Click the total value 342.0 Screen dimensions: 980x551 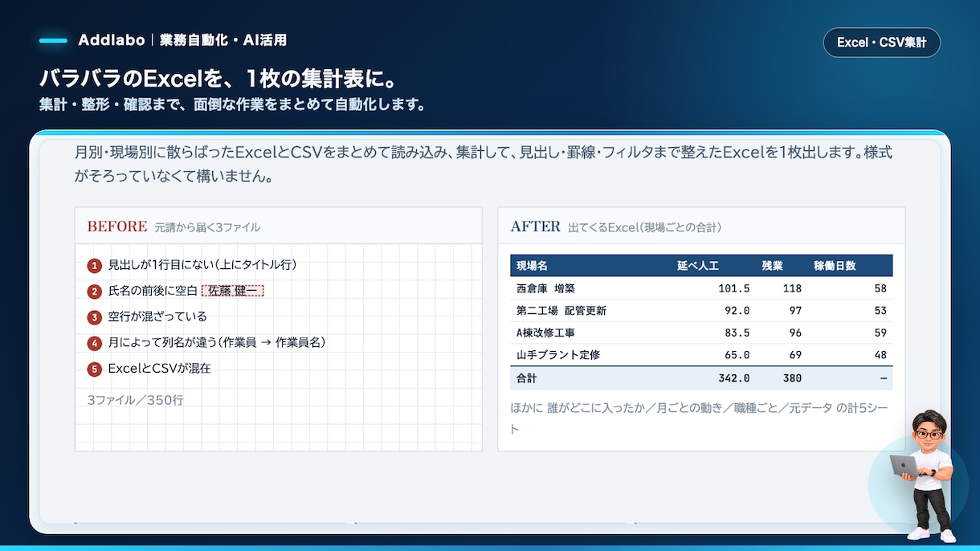[x=733, y=378]
